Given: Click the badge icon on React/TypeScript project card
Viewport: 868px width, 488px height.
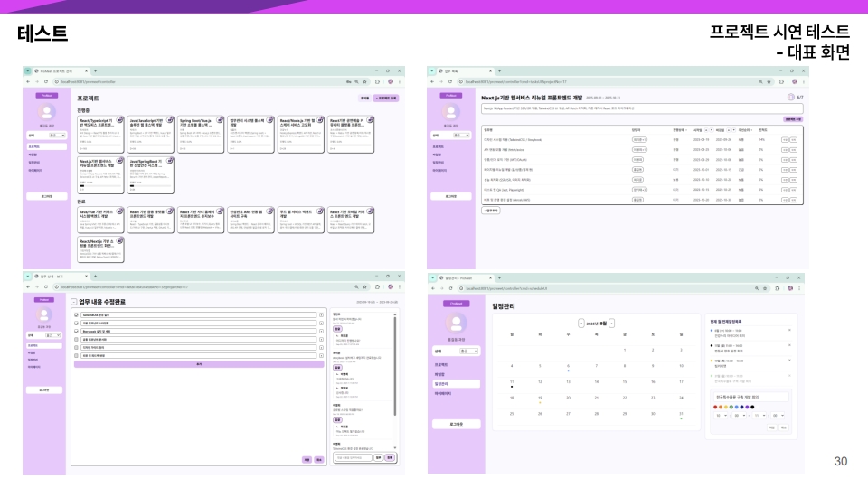Looking at the screenshot, I should [x=119, y=119].
